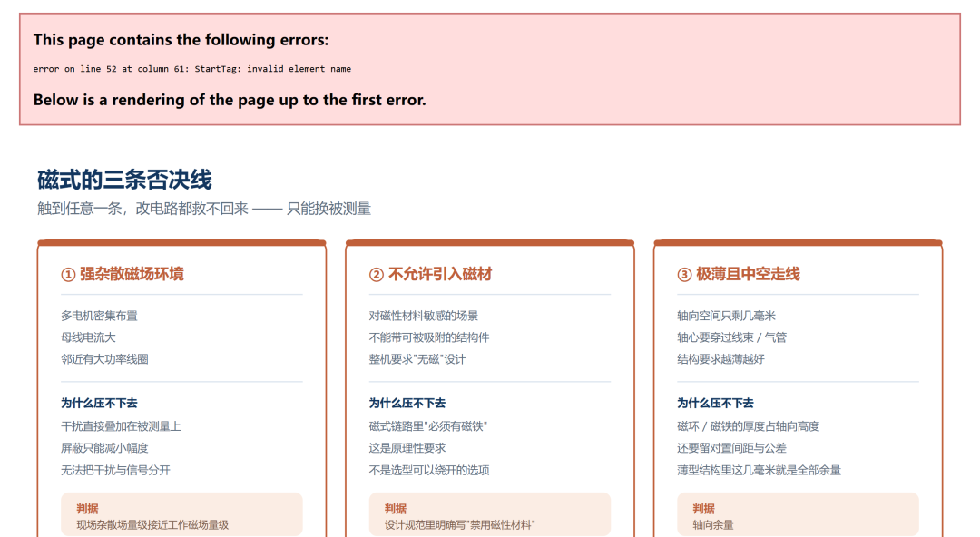Select the line "无法把干扰与信号分开"
This screenshot has height=537, width=980.
115,470
